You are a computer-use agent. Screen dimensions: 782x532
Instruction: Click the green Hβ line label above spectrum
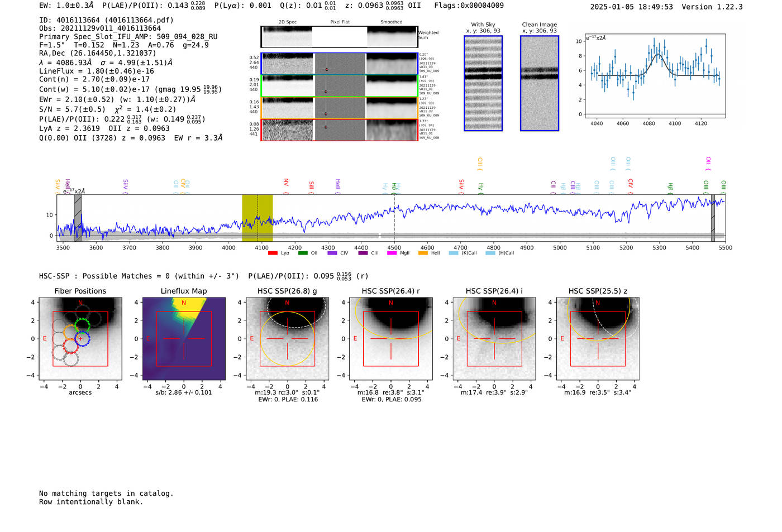[x=670, y=188]
